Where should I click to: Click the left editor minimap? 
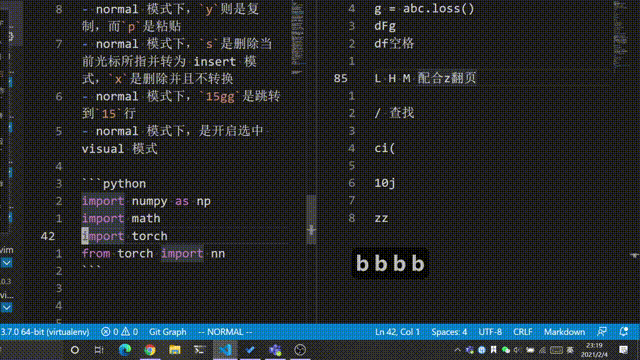pyautogui.click(x=298, y=37)
